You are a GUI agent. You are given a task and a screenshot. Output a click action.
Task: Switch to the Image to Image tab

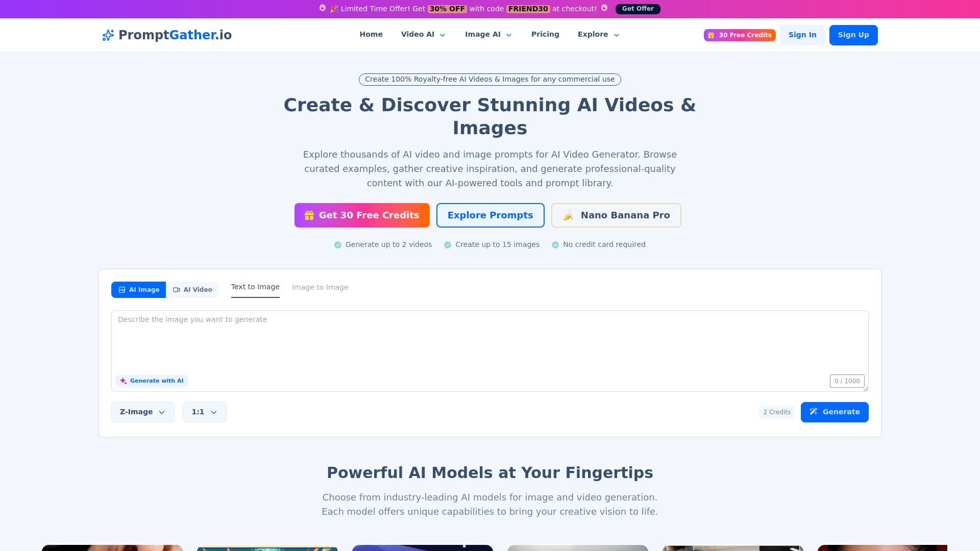coord(320,287)
